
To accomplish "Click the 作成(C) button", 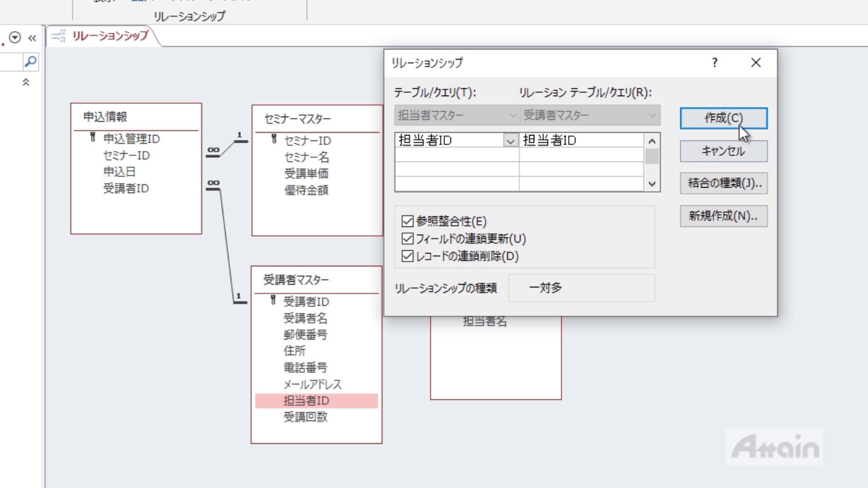I will pyautogui.click(x=723, y=118).
